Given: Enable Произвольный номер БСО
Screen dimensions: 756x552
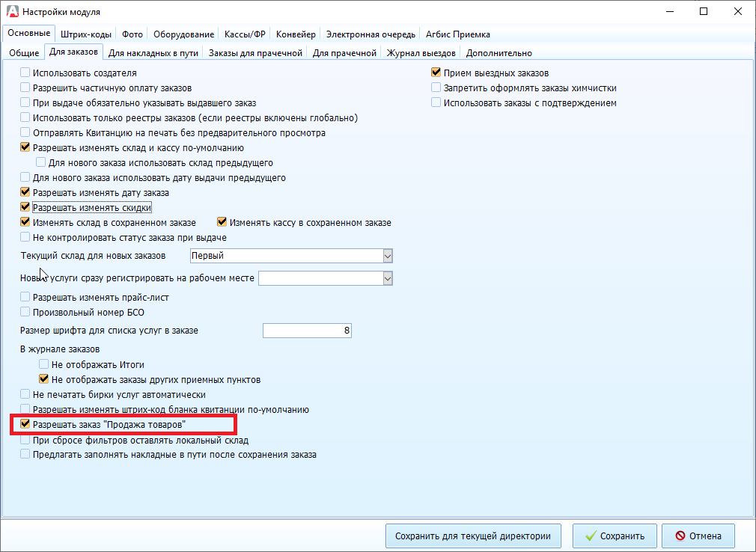Looking at the screenshot, I should coord(25,312).
